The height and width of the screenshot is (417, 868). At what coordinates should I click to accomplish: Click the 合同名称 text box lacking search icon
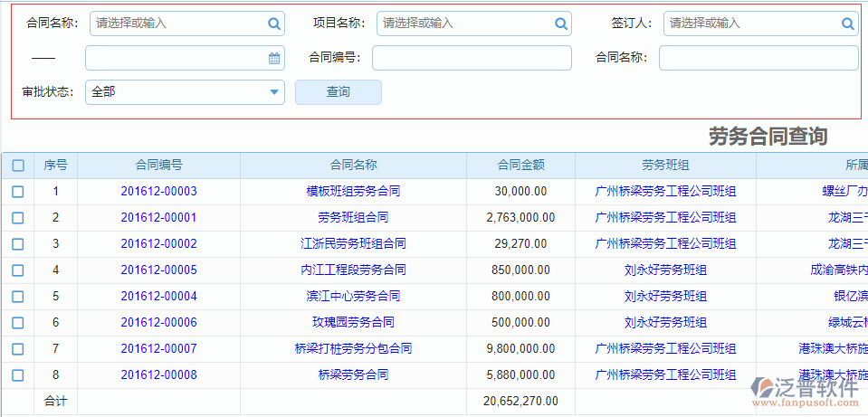[758, 58]
